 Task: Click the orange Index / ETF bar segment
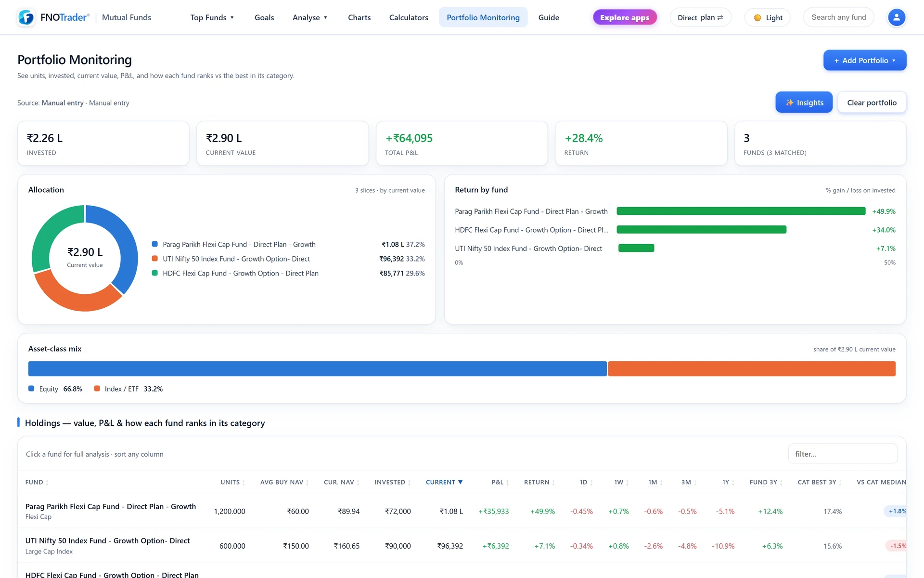click(x=752, y=369)
